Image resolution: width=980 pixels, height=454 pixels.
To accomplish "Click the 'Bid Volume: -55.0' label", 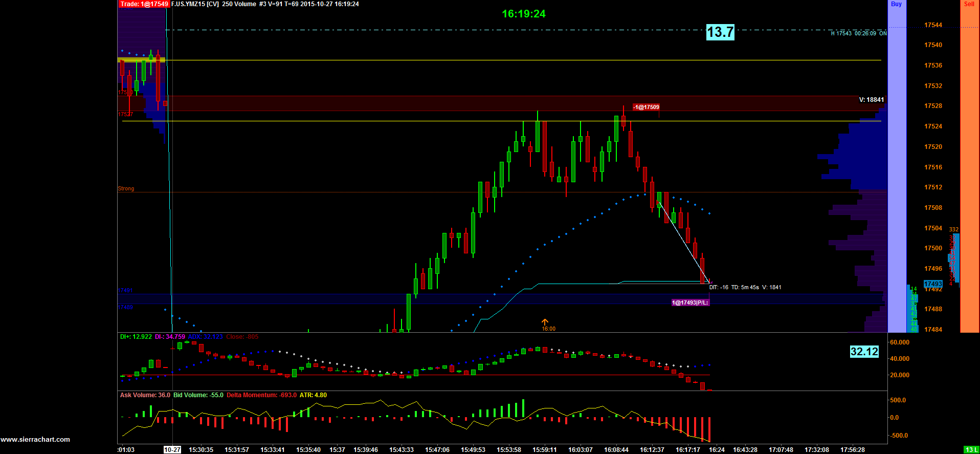I will [x=198, y=395].
